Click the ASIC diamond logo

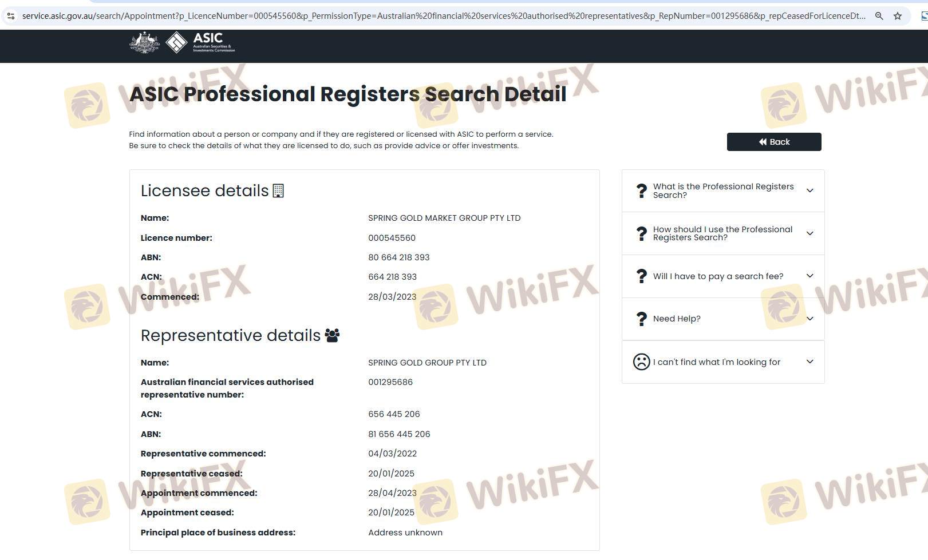[176, 42]
